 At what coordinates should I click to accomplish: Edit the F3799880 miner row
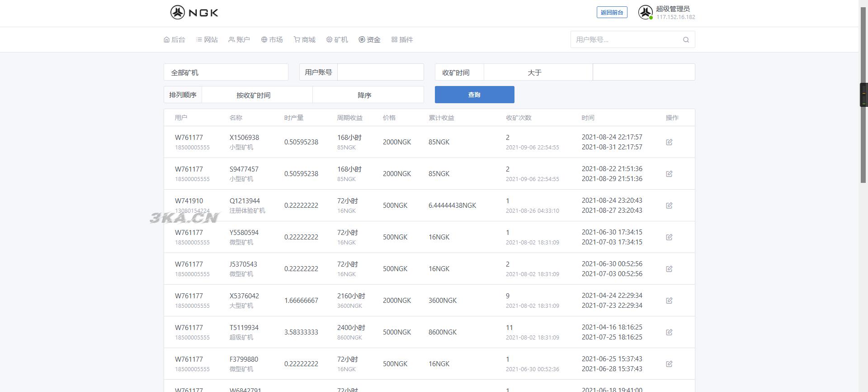669,364
